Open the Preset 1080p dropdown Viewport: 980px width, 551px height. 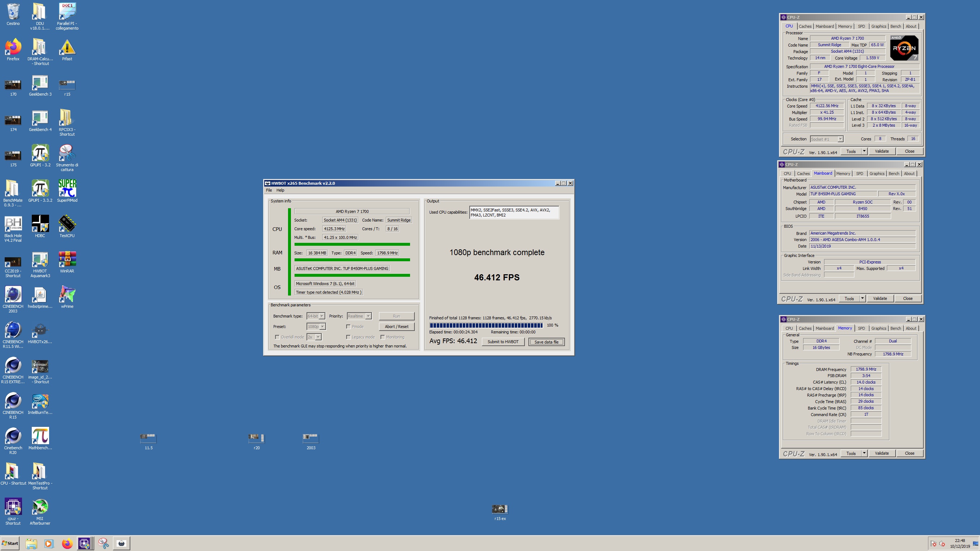click(316, 326)
